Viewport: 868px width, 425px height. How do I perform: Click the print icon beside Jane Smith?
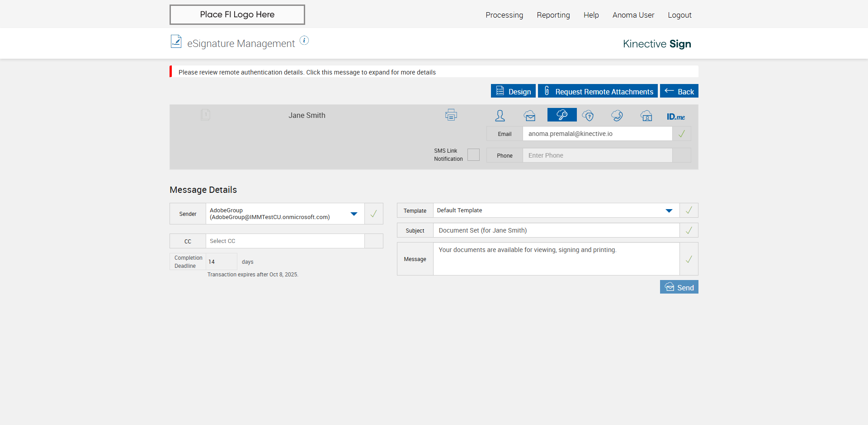click(x=451, y=115)
